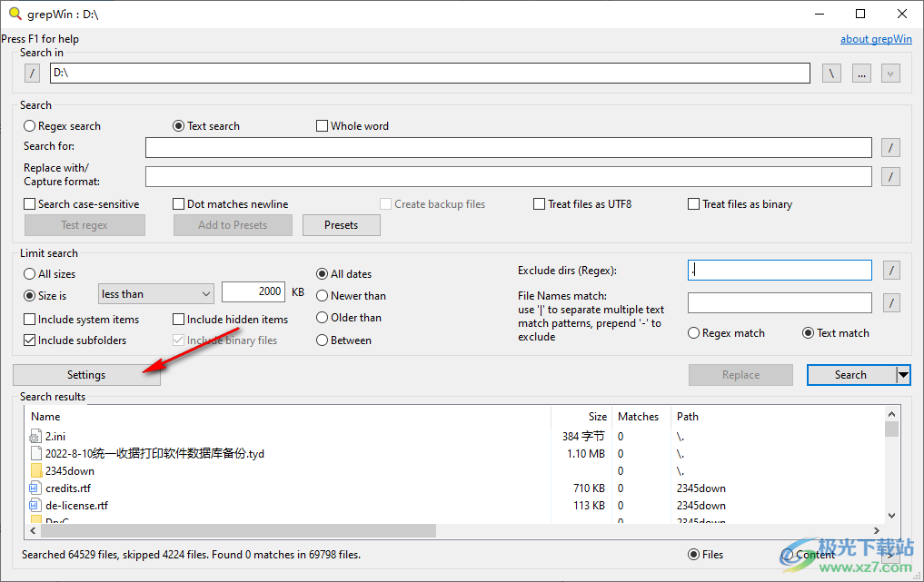Open regex helper beside Search for field
This screenshot has width=924, height=582.
coord(890,147)
